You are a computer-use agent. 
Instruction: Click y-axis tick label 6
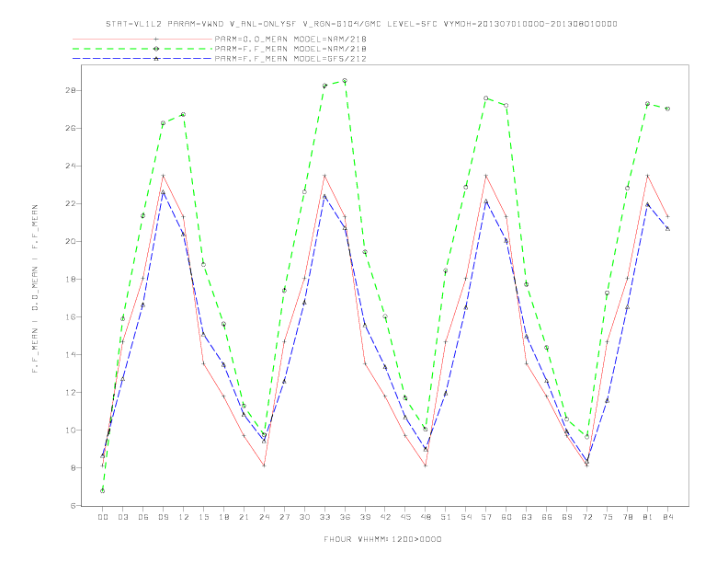tap(74, 505)
